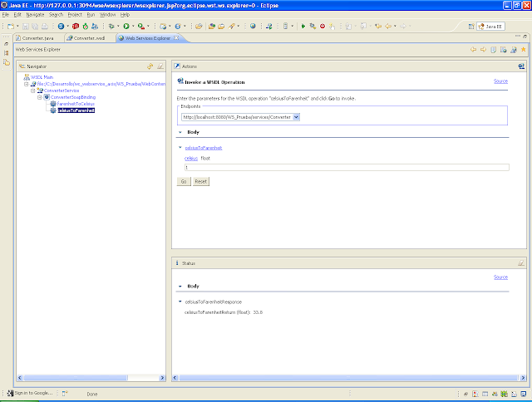Open the Window menu

107,15
